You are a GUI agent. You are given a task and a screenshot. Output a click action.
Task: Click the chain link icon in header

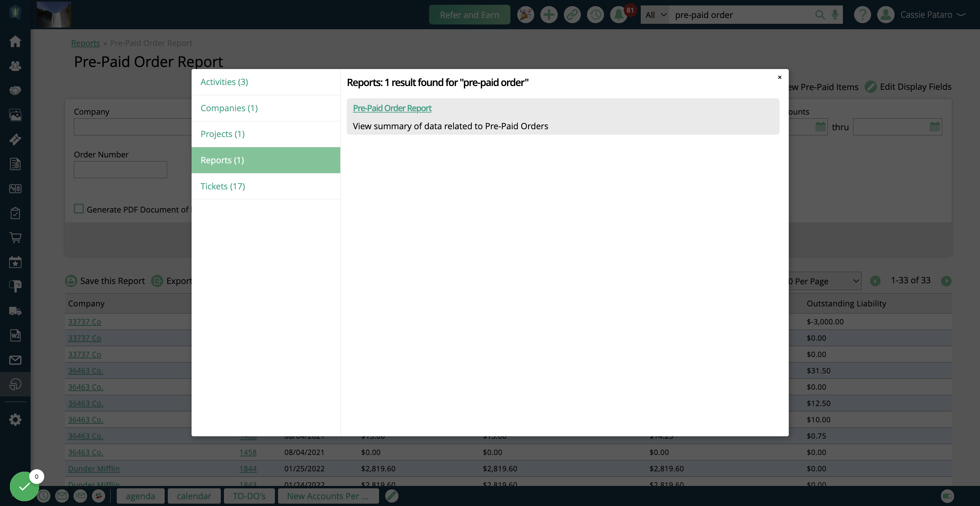click(x=572, y=15)
